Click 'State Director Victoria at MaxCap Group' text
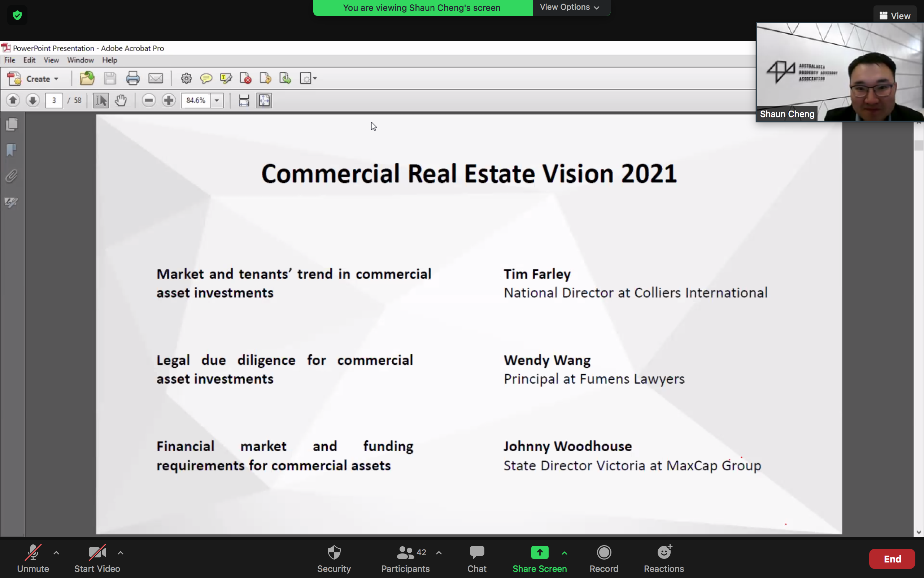Viewport: 924px width, 578px height. click(632, 466)
